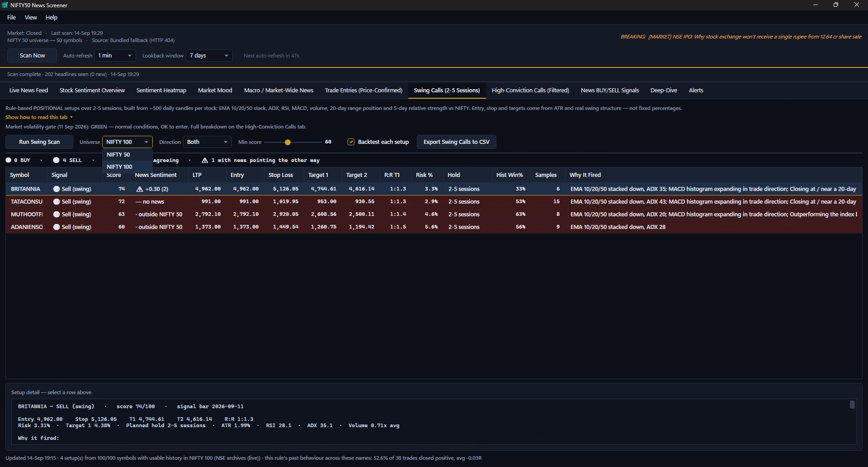Click the white circle next to BUY count
The image size is (868, 467).
coord(8,160)
